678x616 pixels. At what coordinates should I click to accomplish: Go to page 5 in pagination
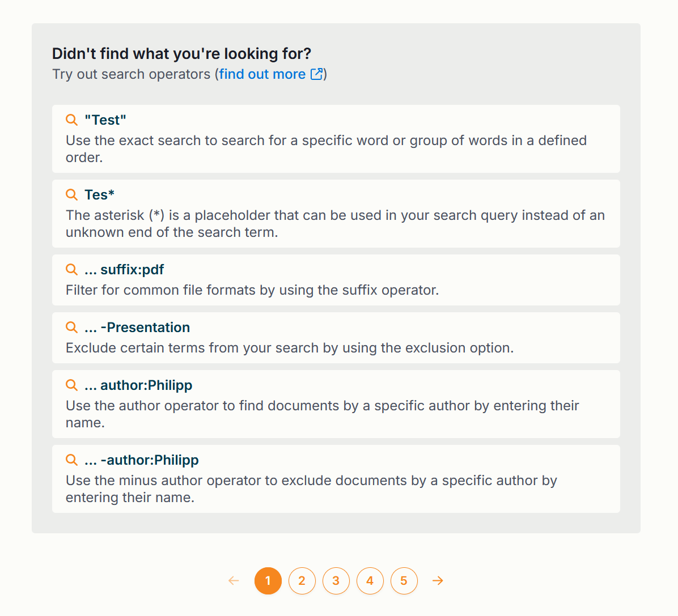point(404,580)
